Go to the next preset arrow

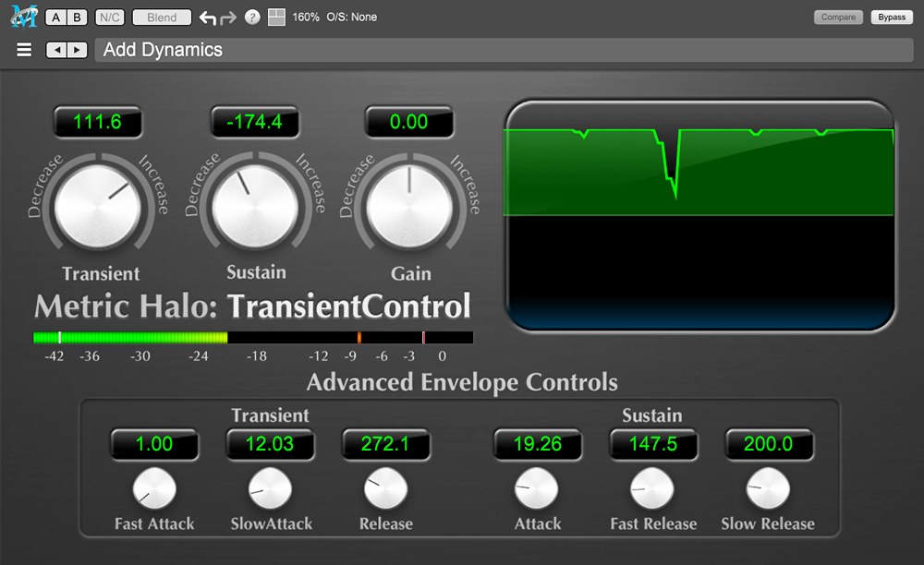[77, 50]
